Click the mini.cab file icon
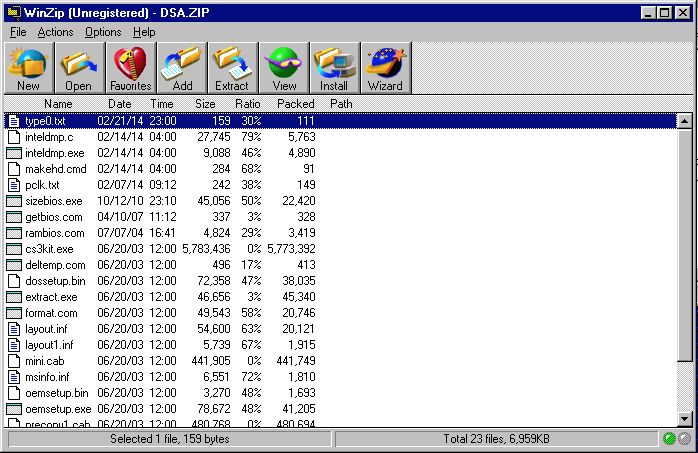The image size is (698, 453). tap(14, 361)
